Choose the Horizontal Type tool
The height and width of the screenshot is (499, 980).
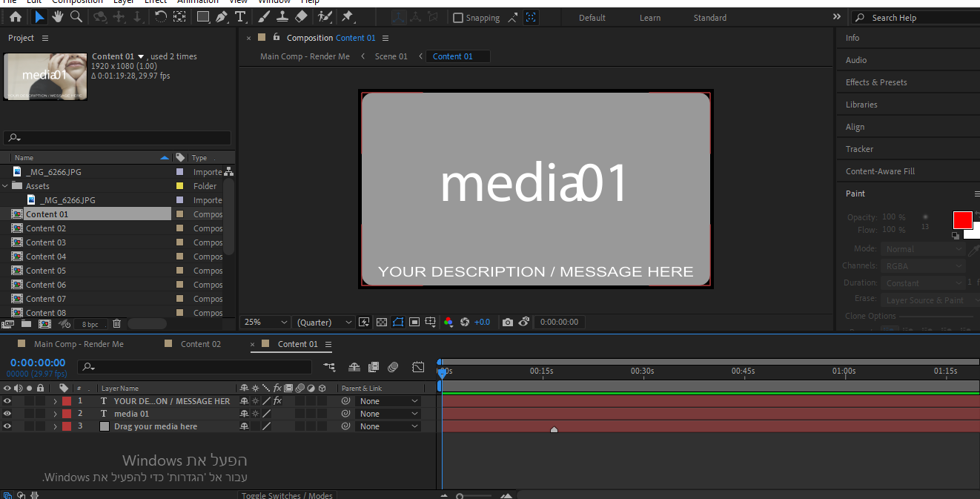[x=240, y=17]
